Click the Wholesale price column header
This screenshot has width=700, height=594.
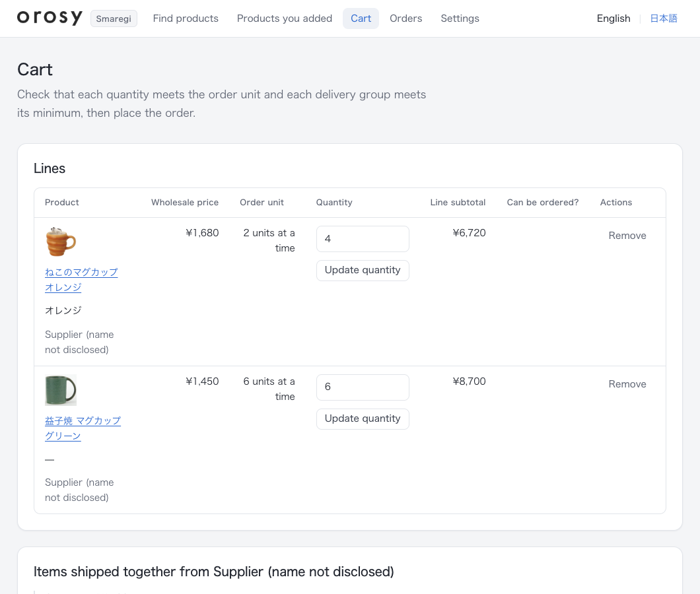(x=185, y=202)
